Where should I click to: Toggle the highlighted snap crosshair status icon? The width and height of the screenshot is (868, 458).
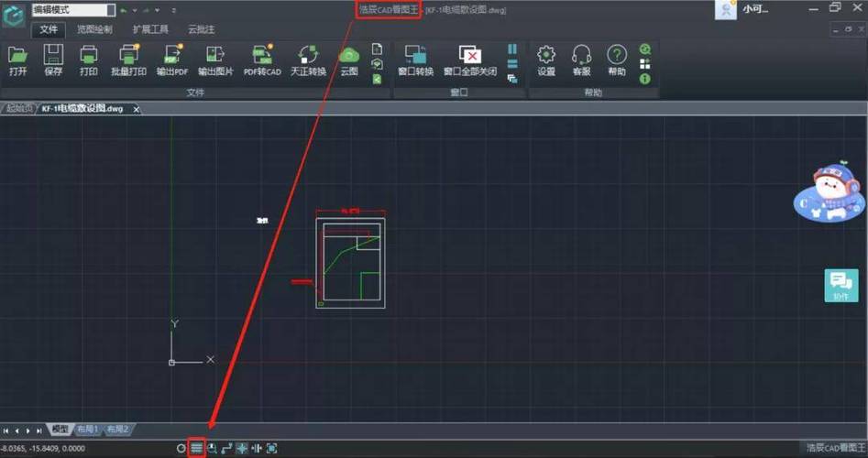242,448
